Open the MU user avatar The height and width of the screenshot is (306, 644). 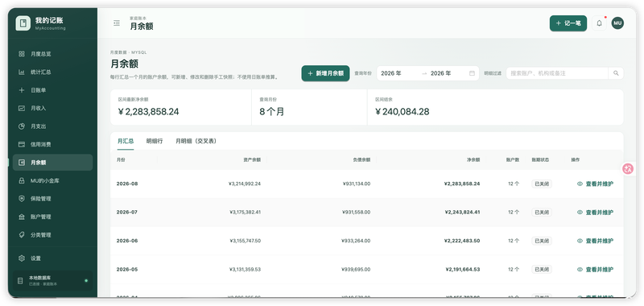pyautogui.click(x=617, y=23)
